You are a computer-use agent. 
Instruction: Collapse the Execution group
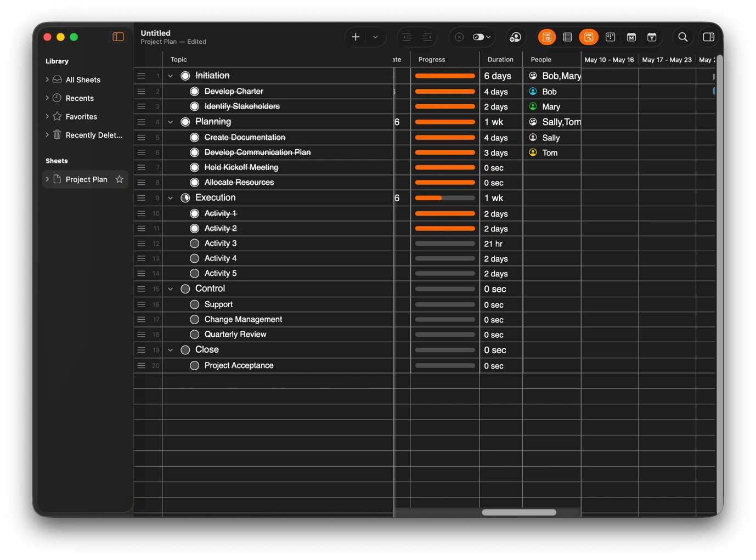(171, 198)
